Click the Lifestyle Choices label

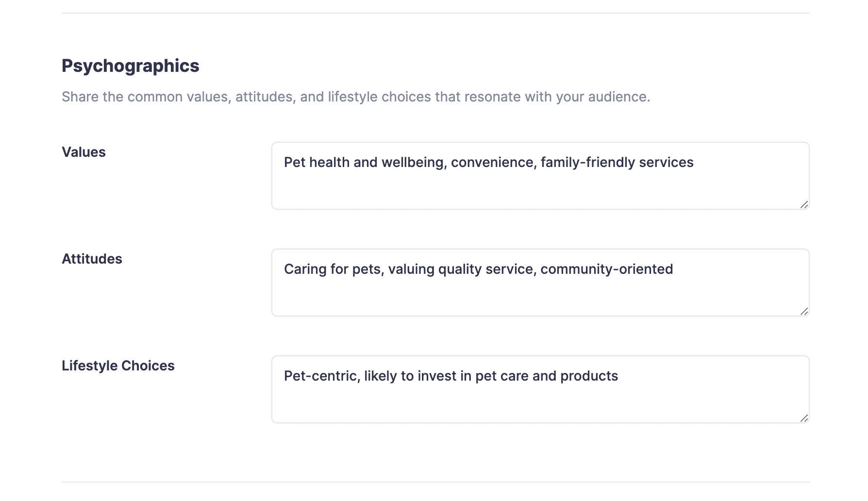point(118,366)
